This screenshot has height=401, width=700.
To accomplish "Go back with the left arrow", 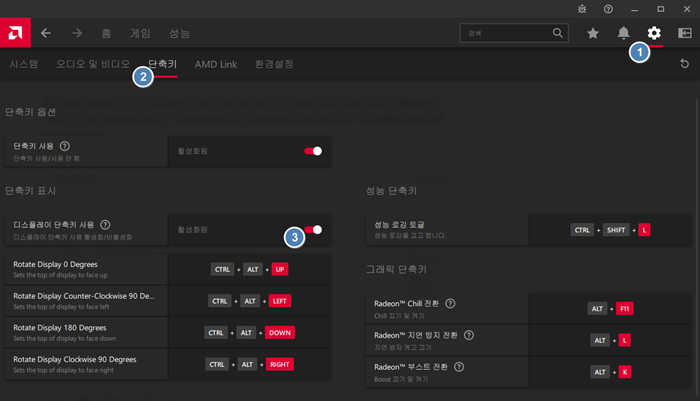I will pos(46,33).
